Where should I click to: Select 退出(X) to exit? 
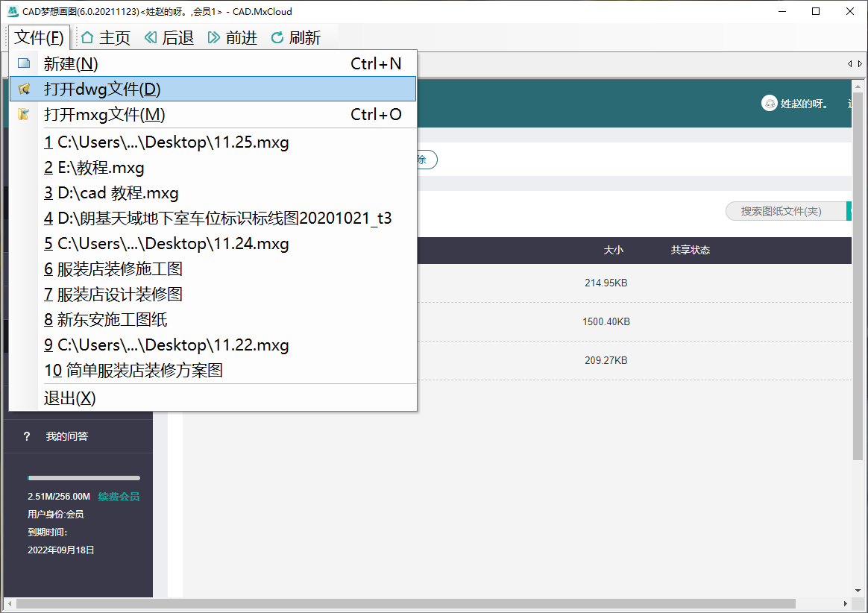[x=213, y=398]
